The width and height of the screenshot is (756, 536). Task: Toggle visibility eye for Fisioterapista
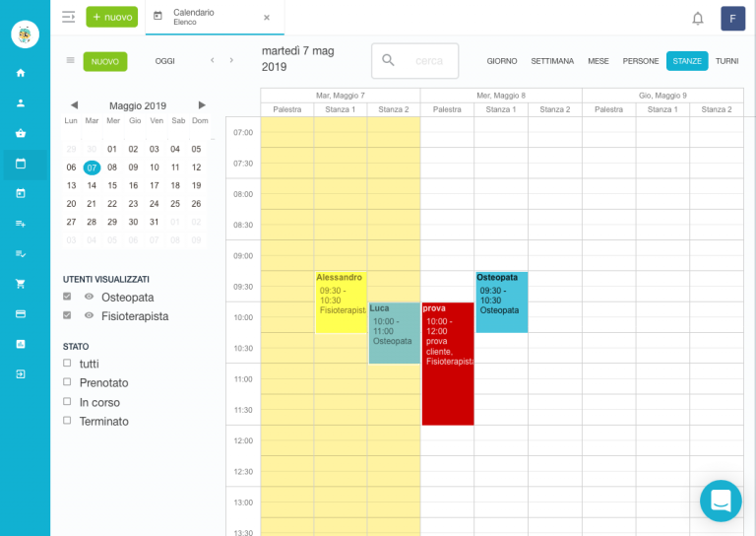click(x=89, y=316)
